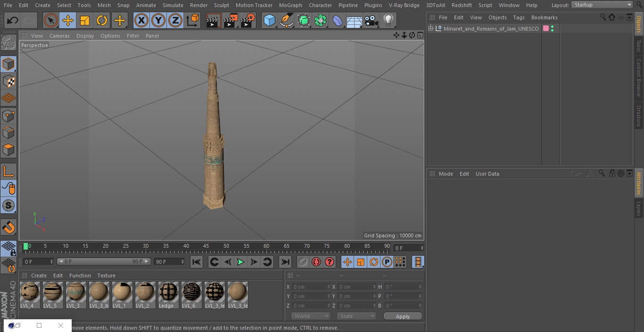Click the Apply coordinates button

click(x=403, y=316)
